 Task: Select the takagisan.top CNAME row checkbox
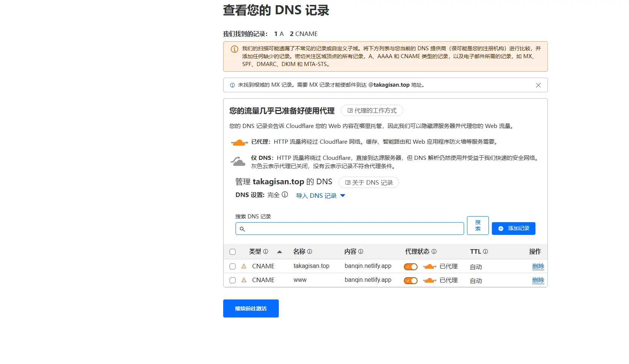pyautogui.click(x=233, y=266)
